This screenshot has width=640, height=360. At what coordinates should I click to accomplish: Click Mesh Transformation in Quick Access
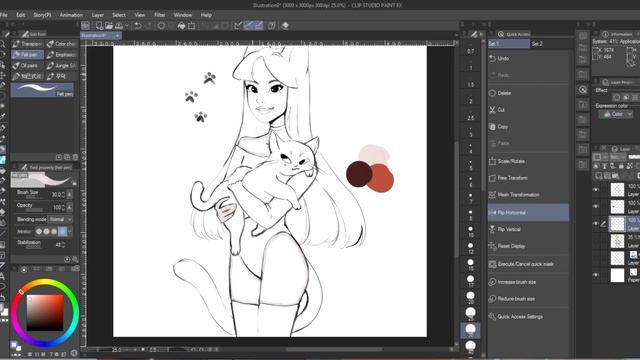click(528, 195)
